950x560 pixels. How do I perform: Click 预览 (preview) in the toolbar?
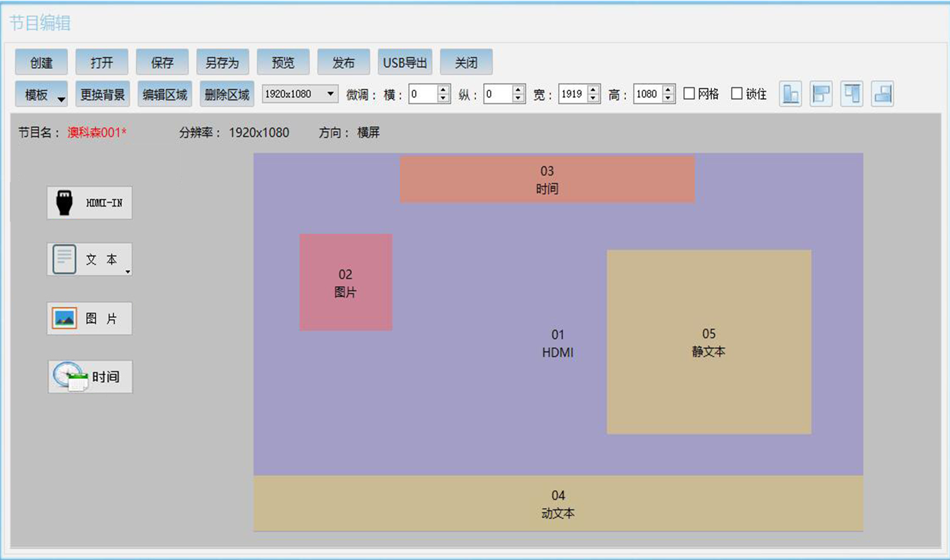pos(283,63)
